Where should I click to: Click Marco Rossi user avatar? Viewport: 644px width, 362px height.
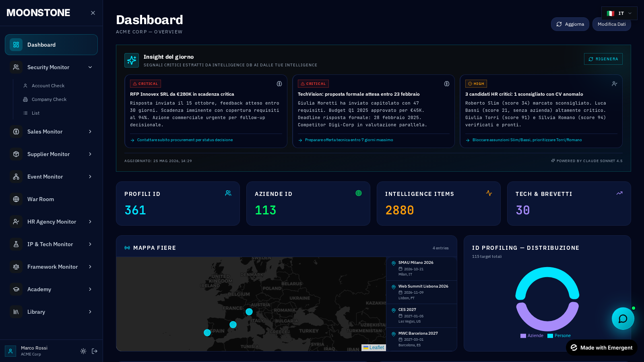point(10,351)
